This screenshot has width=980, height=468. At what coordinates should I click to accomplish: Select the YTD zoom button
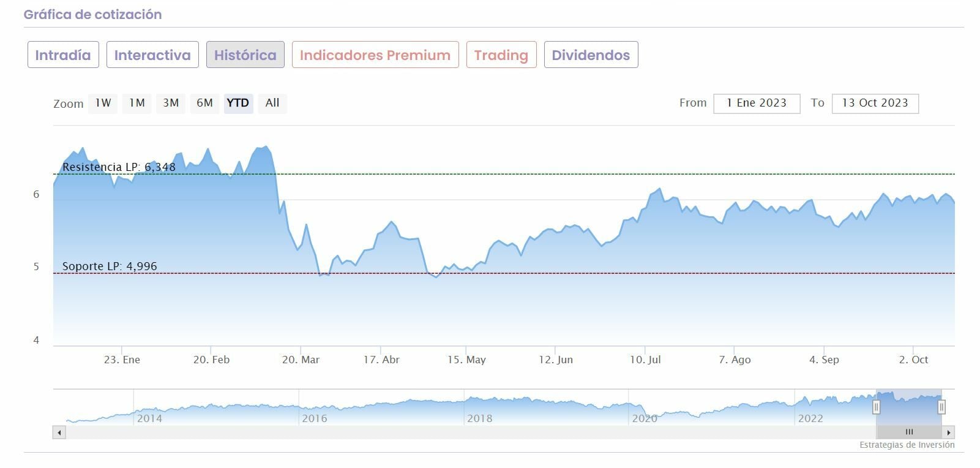click(x=238, y=103)
